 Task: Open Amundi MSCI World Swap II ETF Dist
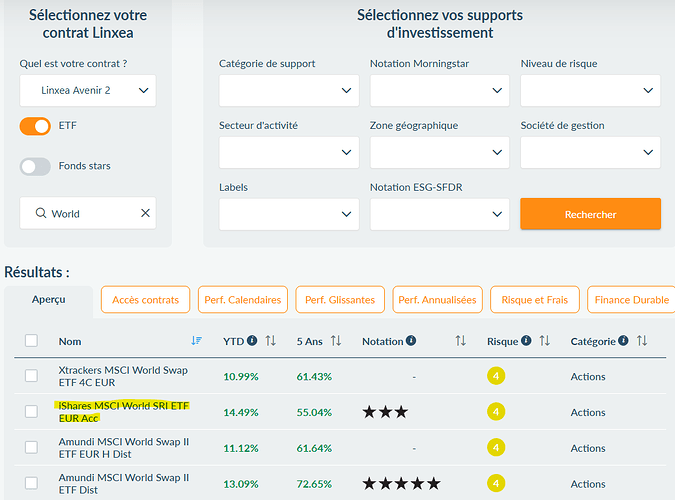(124, 484)
